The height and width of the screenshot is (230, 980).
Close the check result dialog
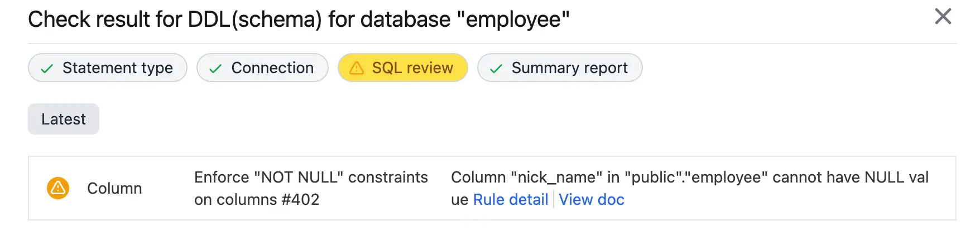click(x=943, y=17)
